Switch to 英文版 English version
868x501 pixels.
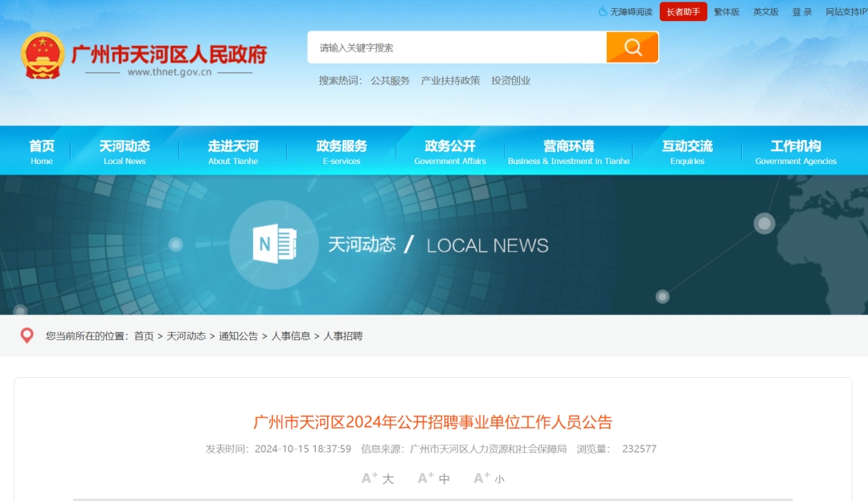765,12
